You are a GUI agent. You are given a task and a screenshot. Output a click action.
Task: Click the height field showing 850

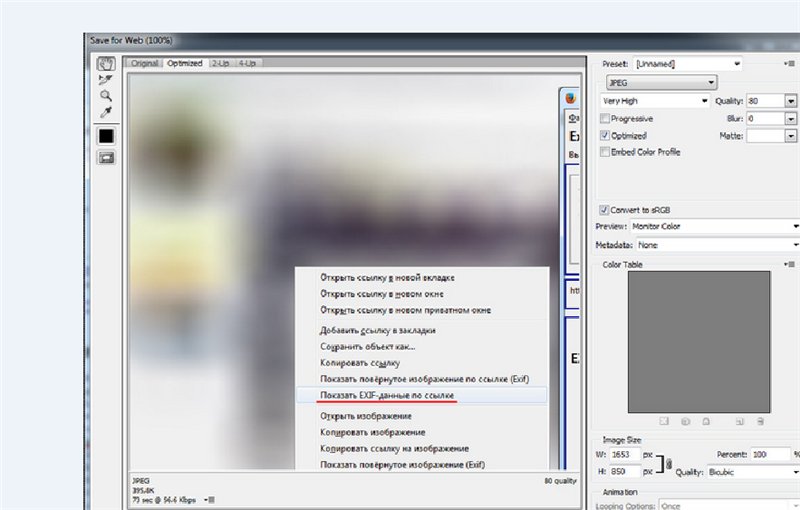tap(624, 471)
